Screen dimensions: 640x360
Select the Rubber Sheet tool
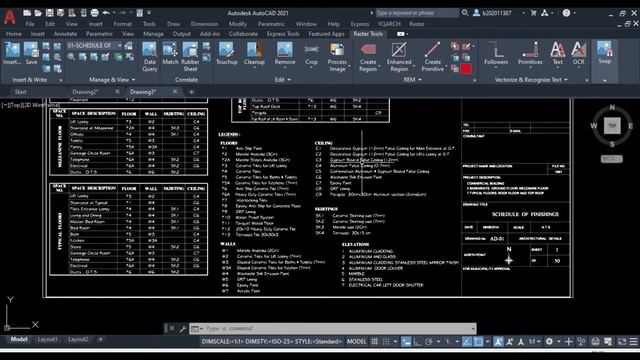(x=190, y=57)
